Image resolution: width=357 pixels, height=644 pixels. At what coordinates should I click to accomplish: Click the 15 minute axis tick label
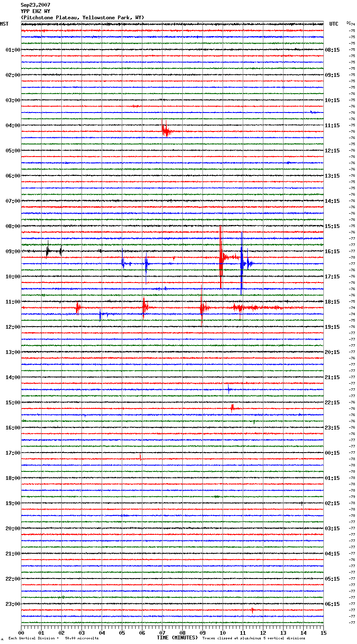[323, 633]
